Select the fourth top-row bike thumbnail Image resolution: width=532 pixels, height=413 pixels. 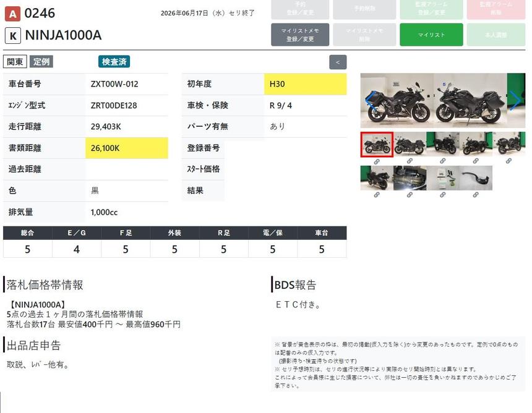click(476, 144)
